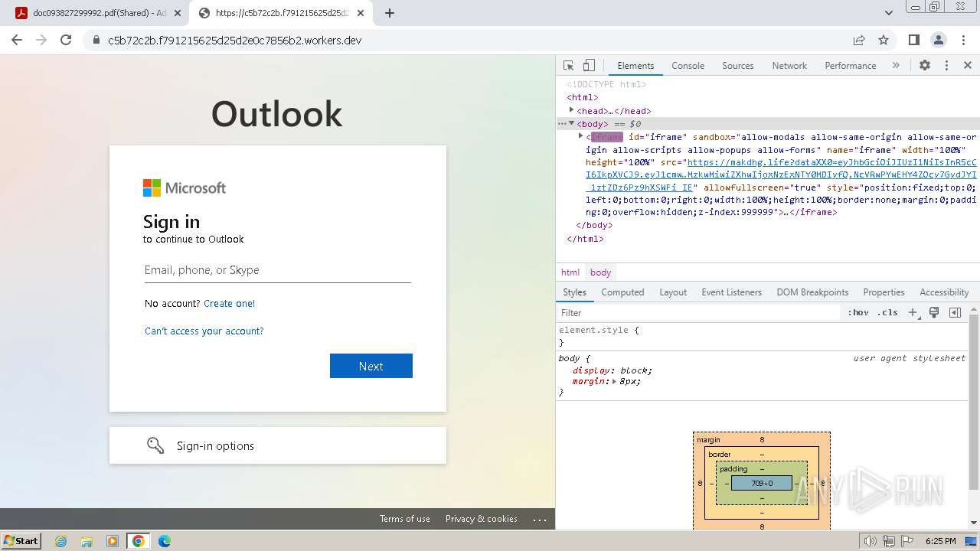Click the share page icon in address bar

coord(859,40)
